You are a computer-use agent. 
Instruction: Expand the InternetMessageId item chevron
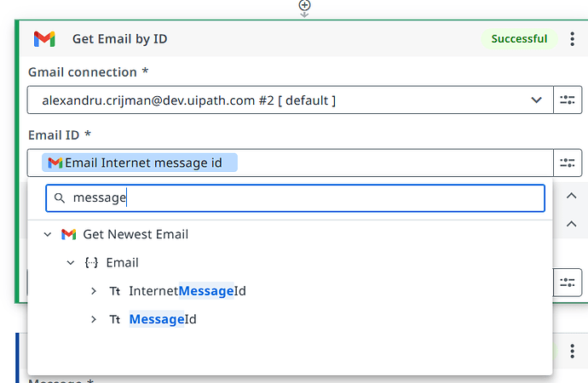[x=94, y=291]
